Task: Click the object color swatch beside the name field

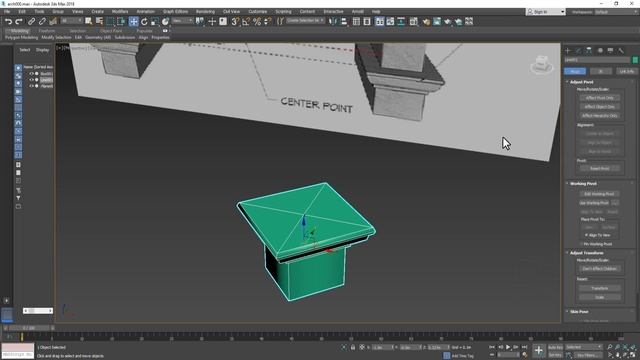Action: coord(635,60)
